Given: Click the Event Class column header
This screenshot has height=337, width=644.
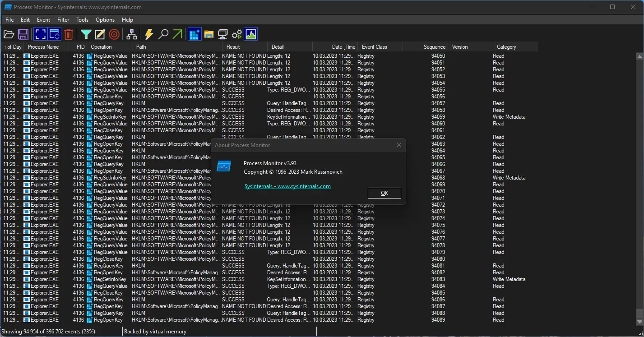Looking at the screenshot, I should coord(380,47).
